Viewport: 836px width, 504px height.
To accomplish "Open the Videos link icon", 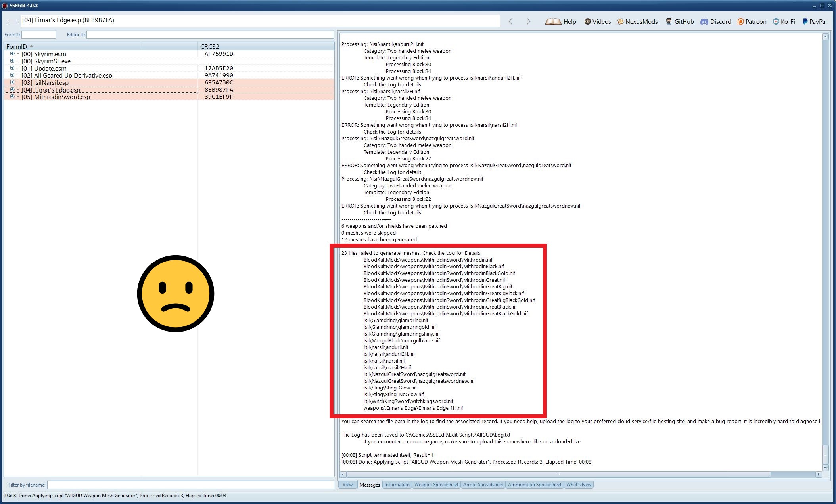I will pyautogui.click(x=588, y=22).
